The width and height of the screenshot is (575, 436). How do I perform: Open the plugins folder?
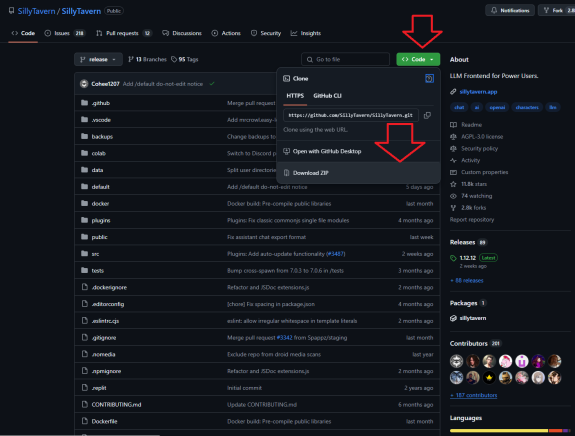tap(101, 220)
